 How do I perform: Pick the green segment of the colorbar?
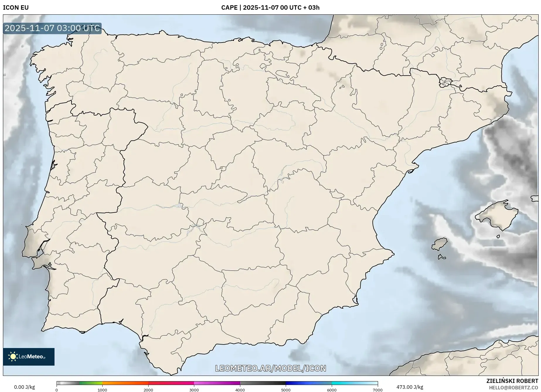pos(91,383)
